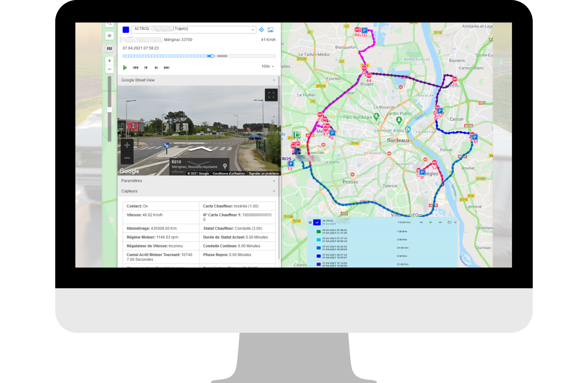The width and height of the screenshot is (588, 383).
Task: Click the parking marker near Bègles
Action: click(422, 172)
